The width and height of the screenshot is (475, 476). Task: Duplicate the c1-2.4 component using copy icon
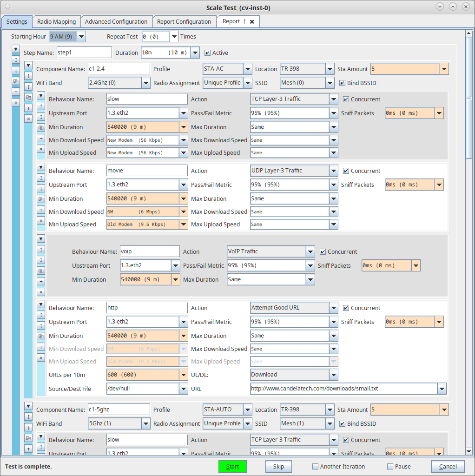28,97
